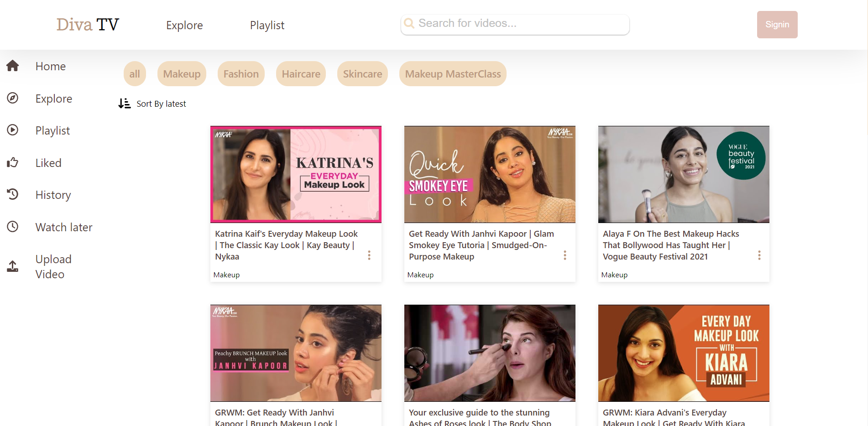Open Vogue beauty festival Alaya F thumbnail
Screen dimensions: 868x426
tap(684, 174)
